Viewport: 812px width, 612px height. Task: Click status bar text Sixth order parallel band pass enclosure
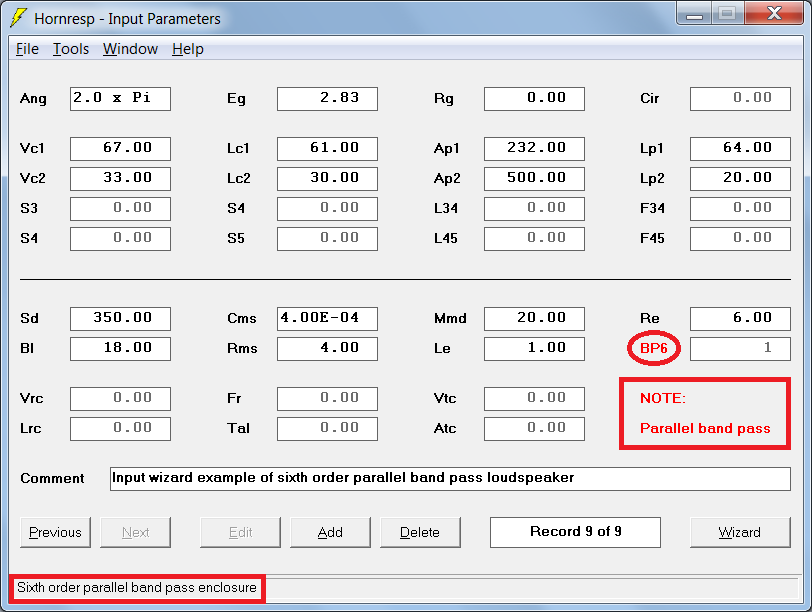point(137,588)
